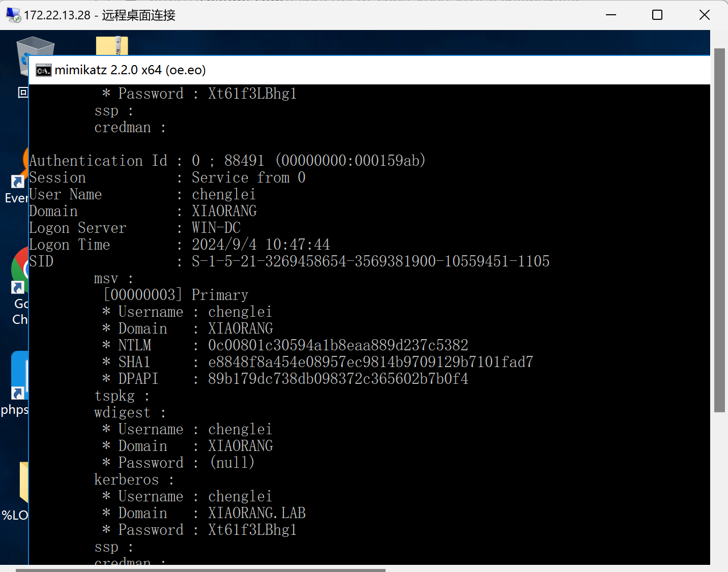Click the wdigest section label

(129, 412)
